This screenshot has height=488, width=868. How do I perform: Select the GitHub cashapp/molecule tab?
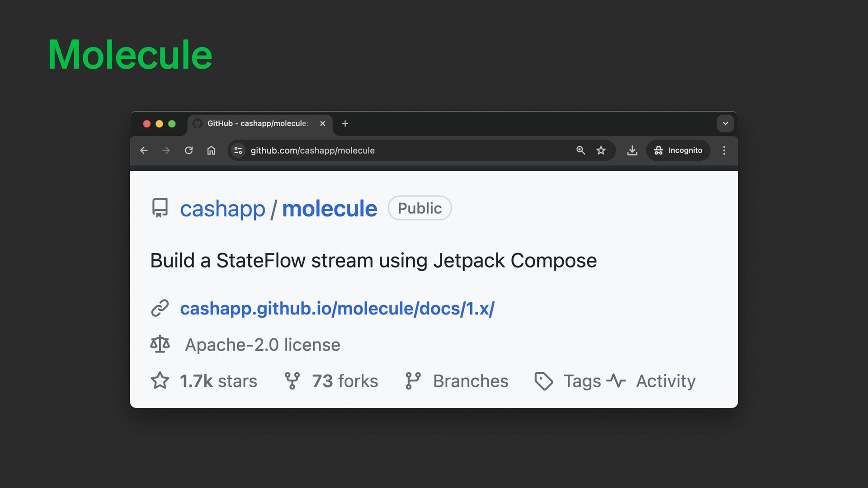coord(257,123)
